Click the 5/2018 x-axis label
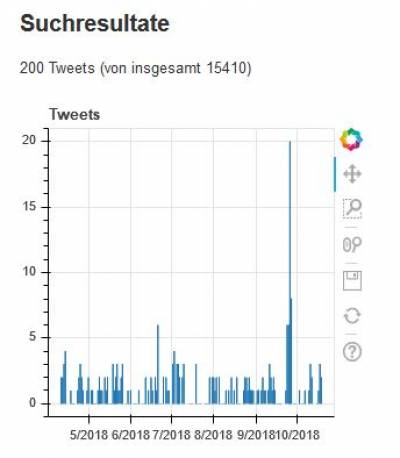Viewport: 400px width, 458px height. pyautogui.click(x=89, y=435)
